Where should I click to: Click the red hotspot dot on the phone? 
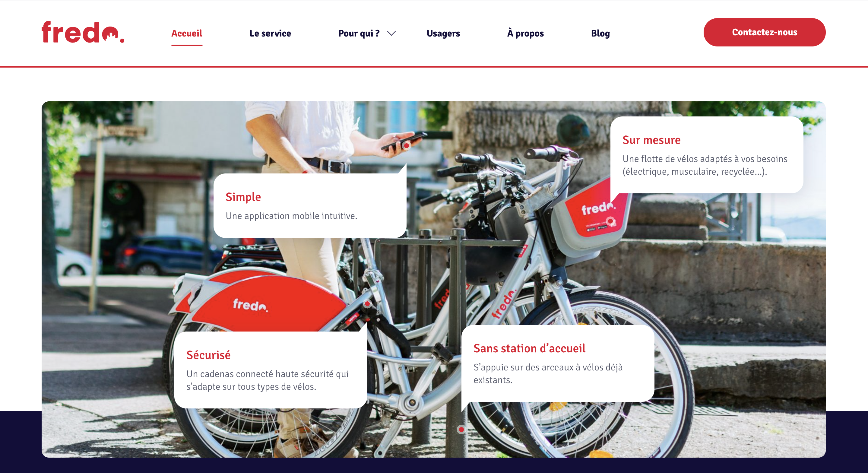coord(407,146)
